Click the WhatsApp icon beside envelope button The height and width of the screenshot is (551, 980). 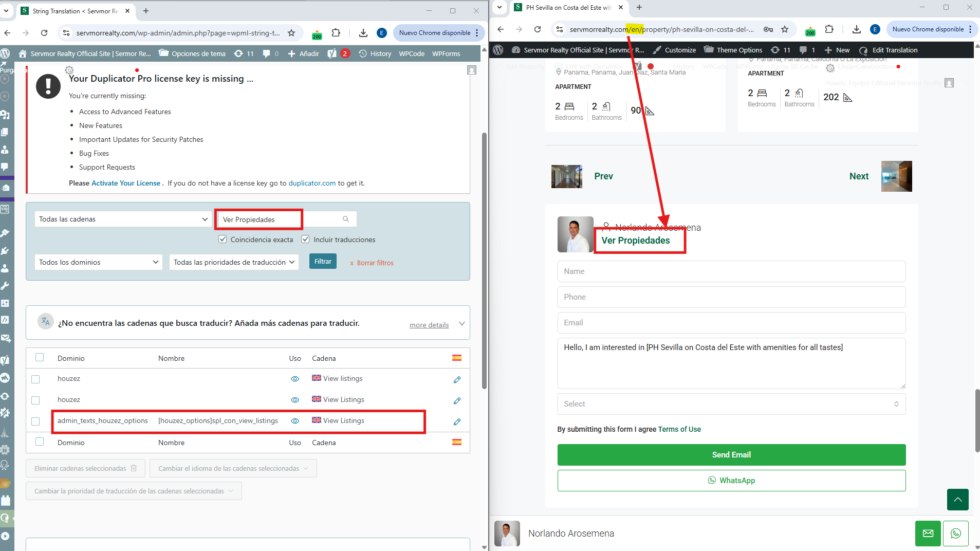(x=956, y=534)
